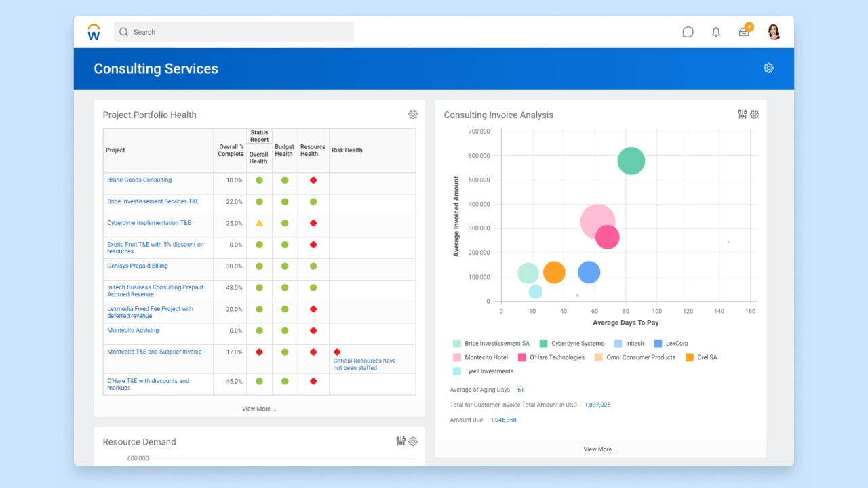Open Initech Business Consulting Prepaid project

[155, 291]
